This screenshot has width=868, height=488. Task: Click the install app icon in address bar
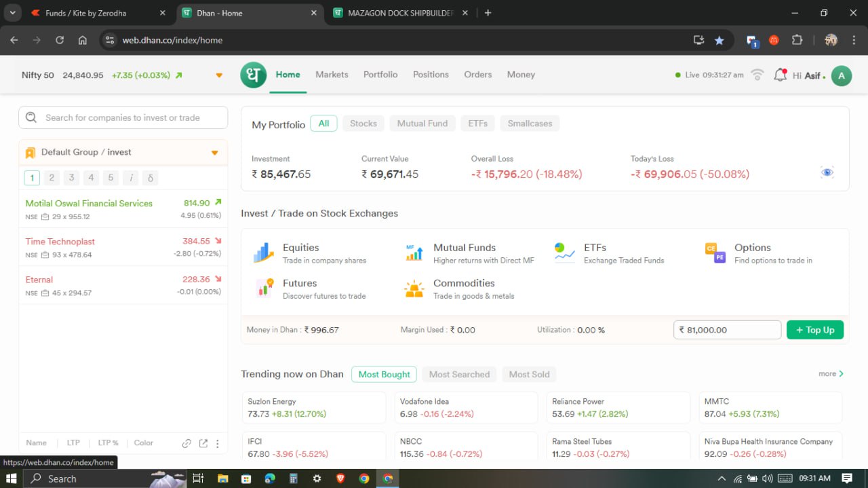tap(698, 40)
